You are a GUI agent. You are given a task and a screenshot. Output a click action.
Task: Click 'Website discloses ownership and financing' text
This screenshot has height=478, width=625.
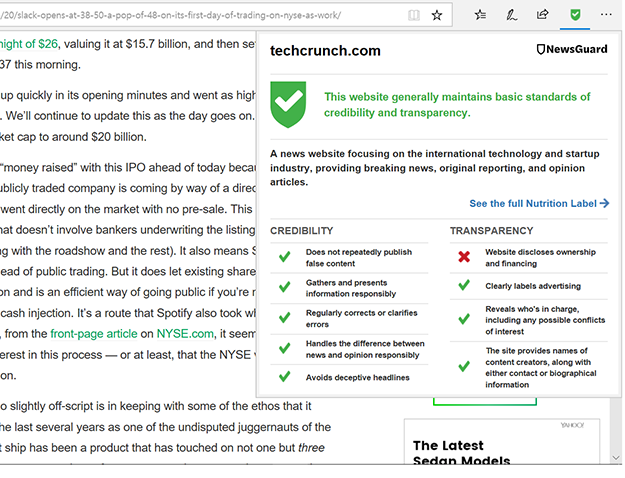pyautogui.click(x=540, y=258)
